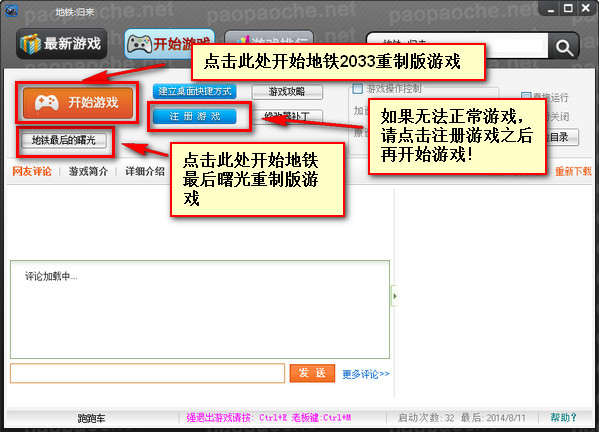Close the window
Viewport: 599px width, 432px height.
(x=585, y=8)
